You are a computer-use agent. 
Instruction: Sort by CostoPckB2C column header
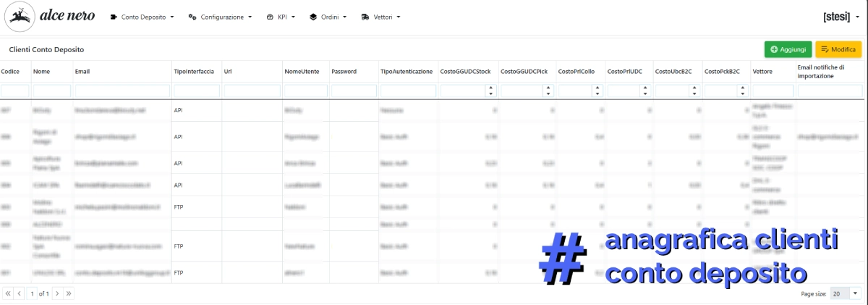(722, 72)
